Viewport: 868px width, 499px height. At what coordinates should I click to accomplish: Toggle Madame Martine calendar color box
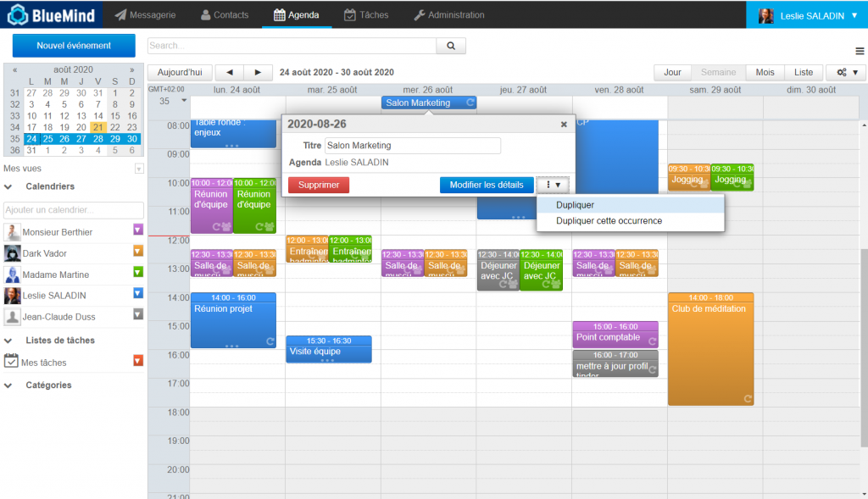click(x=138, y=272)
